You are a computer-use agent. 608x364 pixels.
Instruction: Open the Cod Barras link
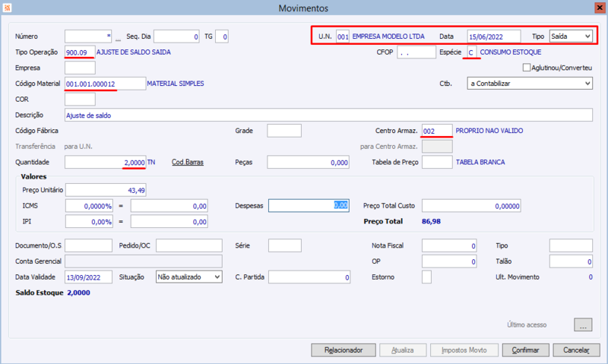point(187,162)
